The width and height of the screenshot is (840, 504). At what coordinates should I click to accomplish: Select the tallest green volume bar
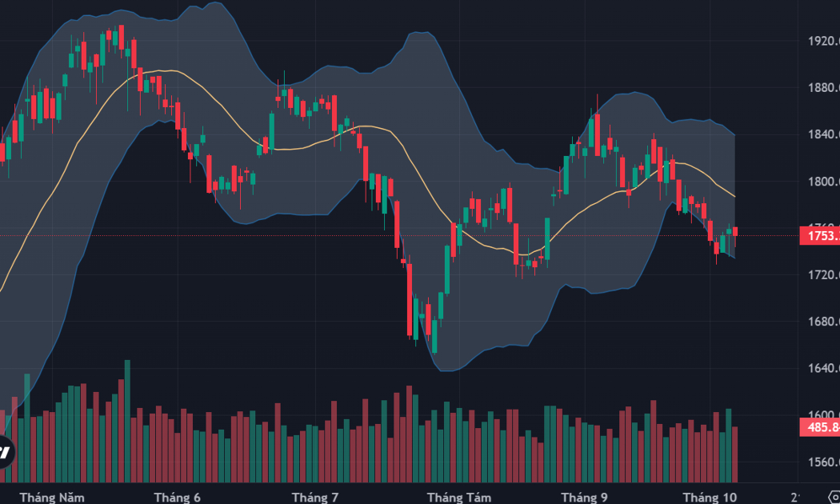pyautogui.click(x=127, y=421)
